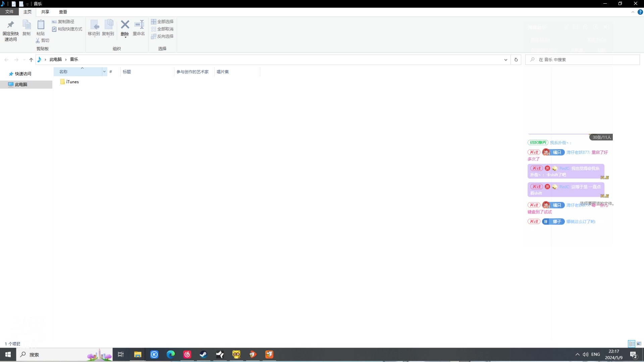Open Steam from the taskbar
644x362 pixels.
pos(203,355)
